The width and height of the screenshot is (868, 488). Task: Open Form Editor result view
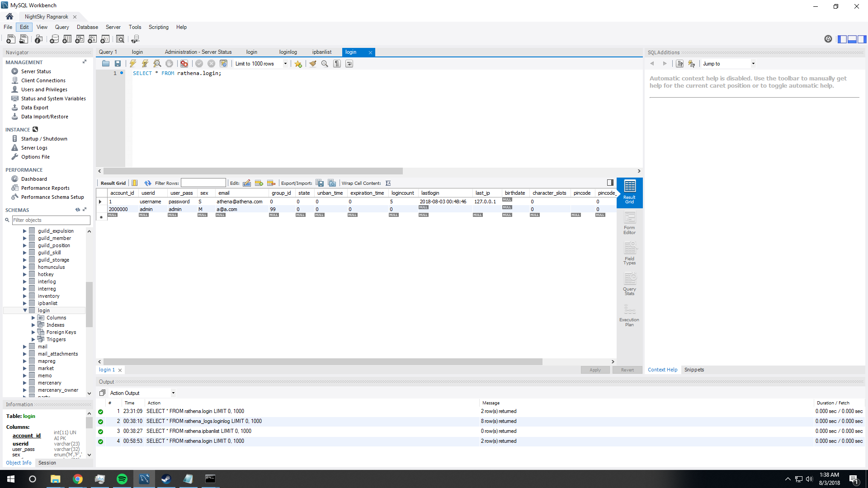629,223
